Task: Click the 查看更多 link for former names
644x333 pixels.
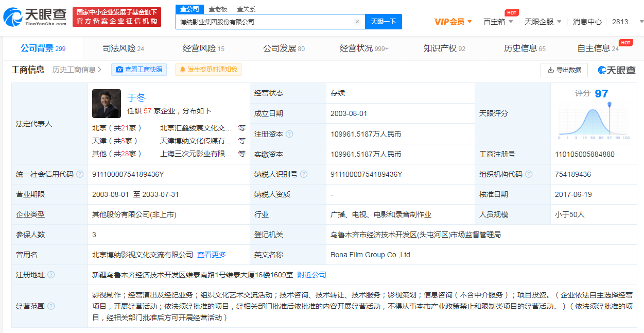Action: (x=212, y=255)
